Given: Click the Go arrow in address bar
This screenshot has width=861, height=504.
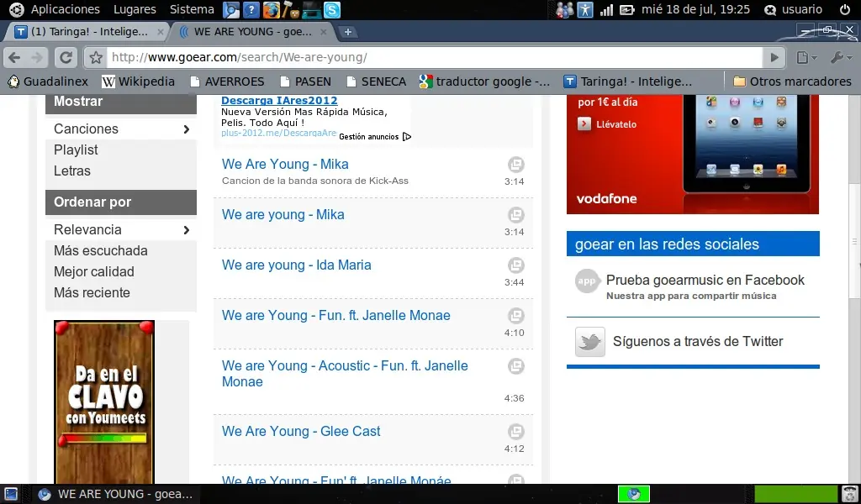Looking at the screenshot, I should [774, 57].
